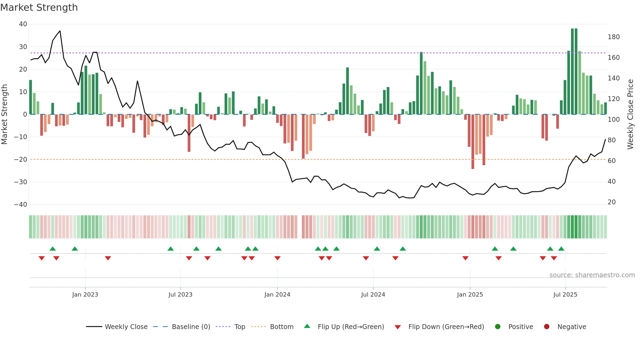Click the red Flip Down legend triangle icon
Image resolution: width=644 pixels, height=362 pixels.
[x=398, y=327]
